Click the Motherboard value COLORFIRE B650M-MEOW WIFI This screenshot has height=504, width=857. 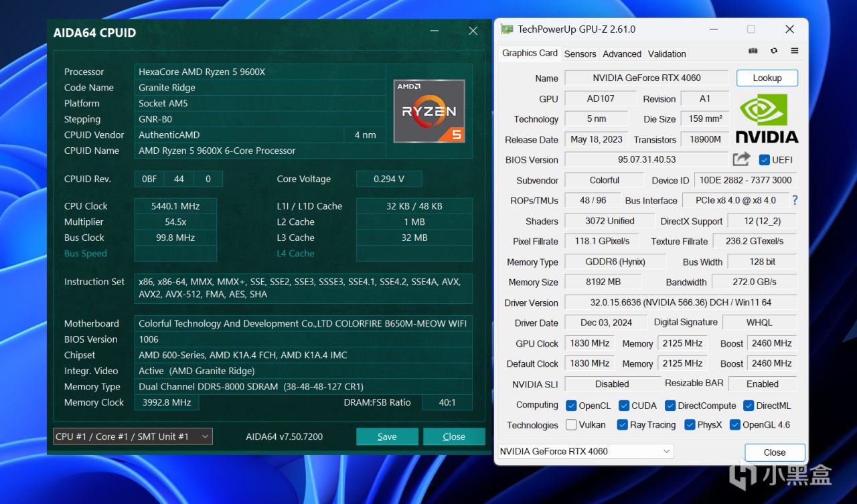pyautogui.click(x=303, y=323)
